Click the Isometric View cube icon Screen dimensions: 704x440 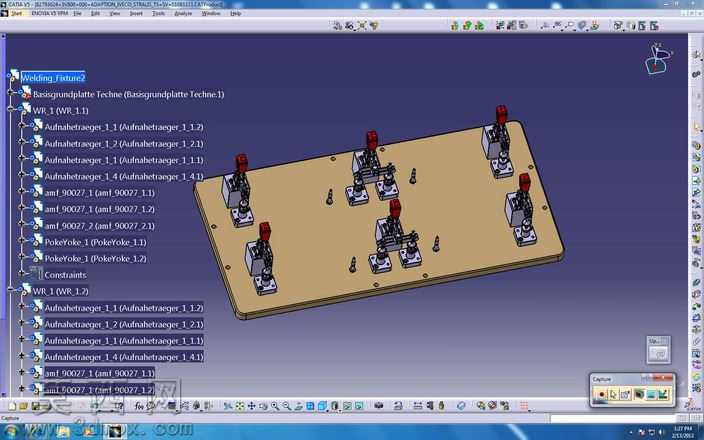point(322,406)
